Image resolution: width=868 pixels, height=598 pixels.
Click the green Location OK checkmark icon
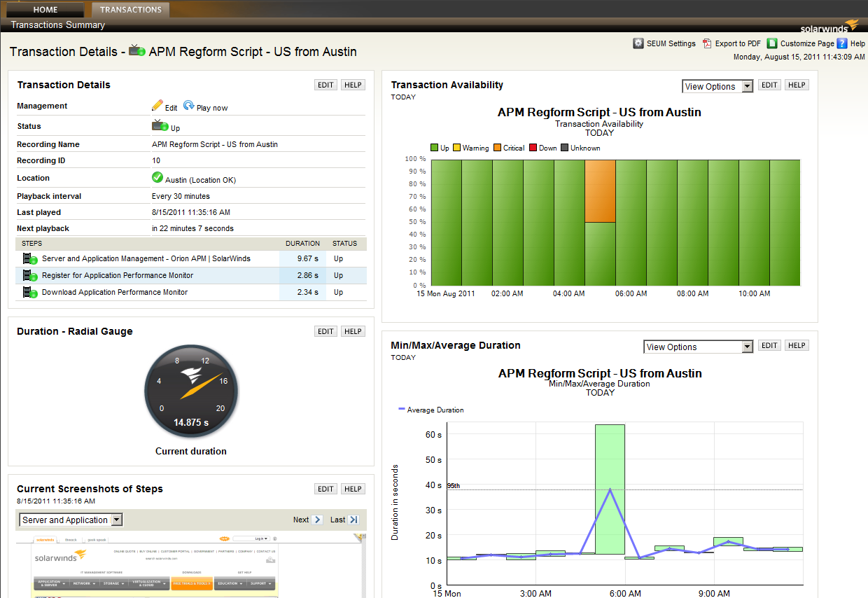tap(157, 178)
